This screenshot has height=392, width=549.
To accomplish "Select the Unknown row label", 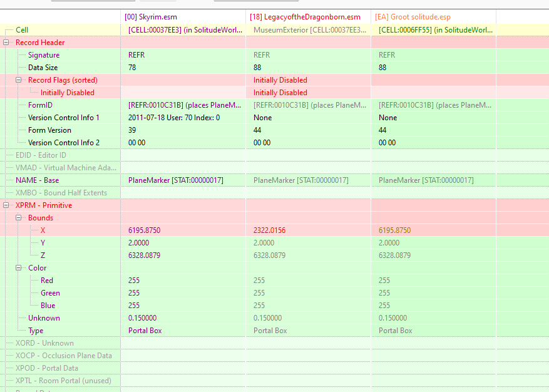I will click(44, 318).
